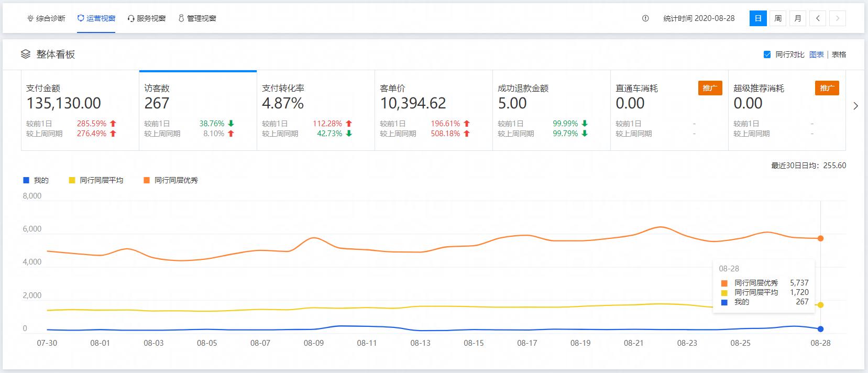Click 推广 button on 直通车消耗 card
Image resolution: width=868 pixels, height=373 pixels.
(x=710, y=88)
